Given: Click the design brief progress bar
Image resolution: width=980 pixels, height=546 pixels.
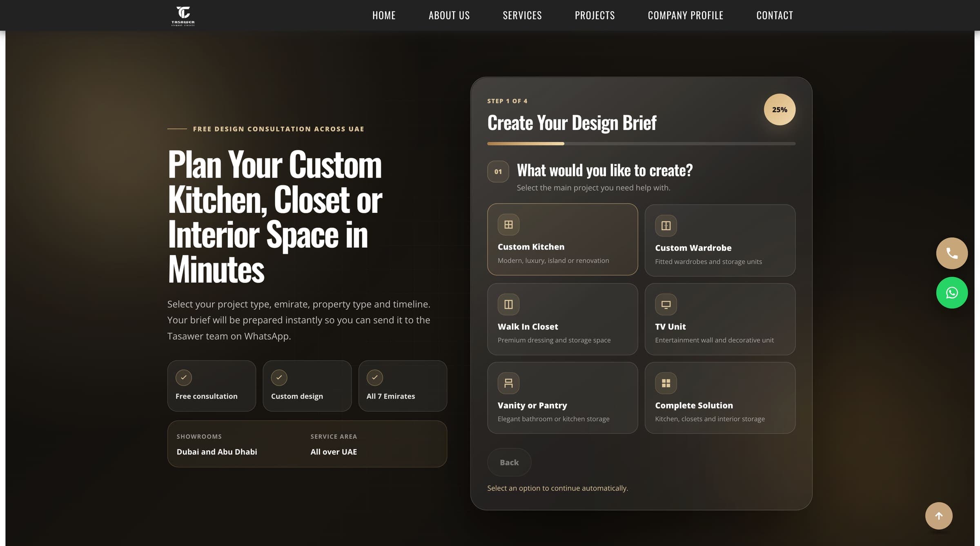Looking at the screenshot, I should pyautogui.click(x=641, y=144).
